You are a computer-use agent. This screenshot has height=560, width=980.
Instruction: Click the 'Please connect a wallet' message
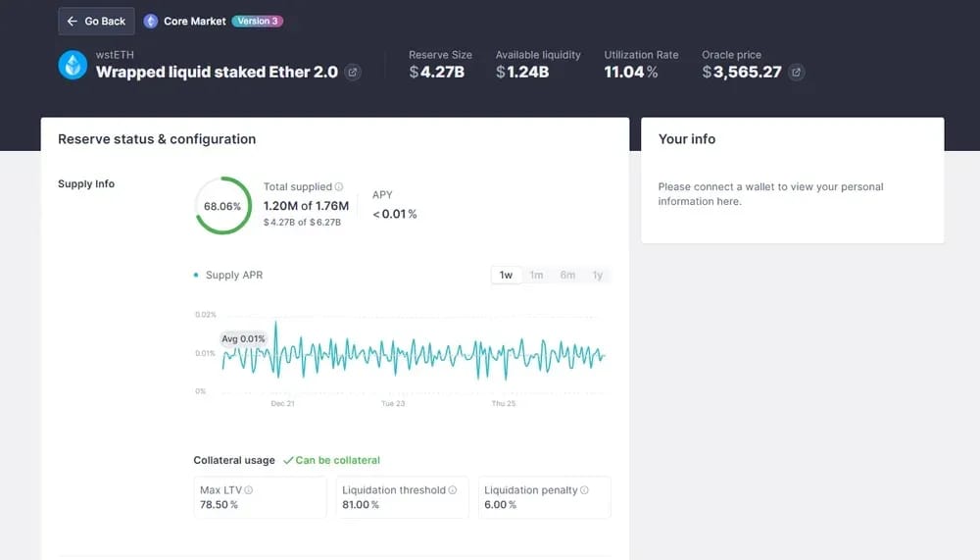tap(770, 194)
